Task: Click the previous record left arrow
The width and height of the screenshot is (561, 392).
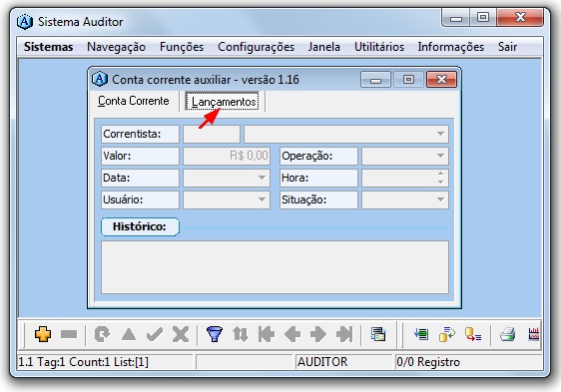Action: pyautogui.click(x=292, y=334)
